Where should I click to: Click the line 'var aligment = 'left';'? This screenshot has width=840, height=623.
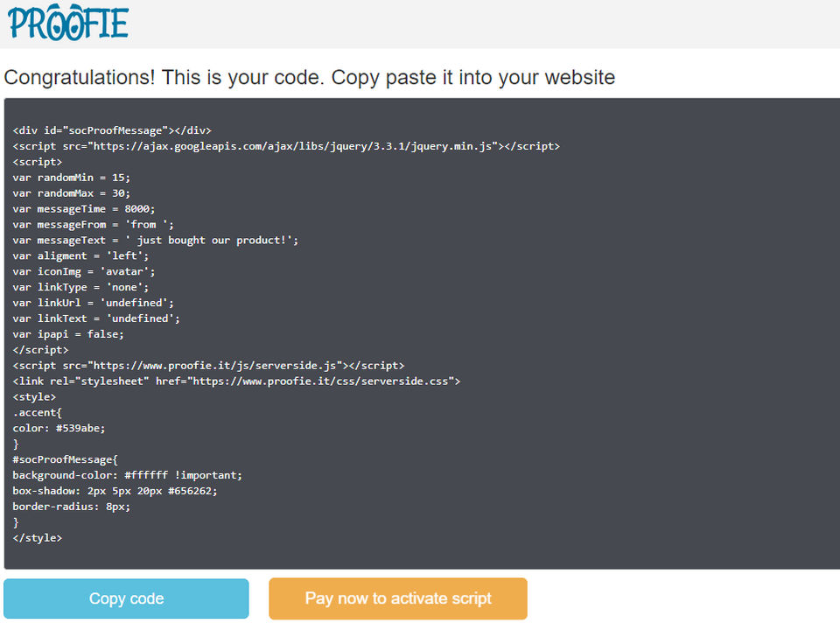pos(80,256)
